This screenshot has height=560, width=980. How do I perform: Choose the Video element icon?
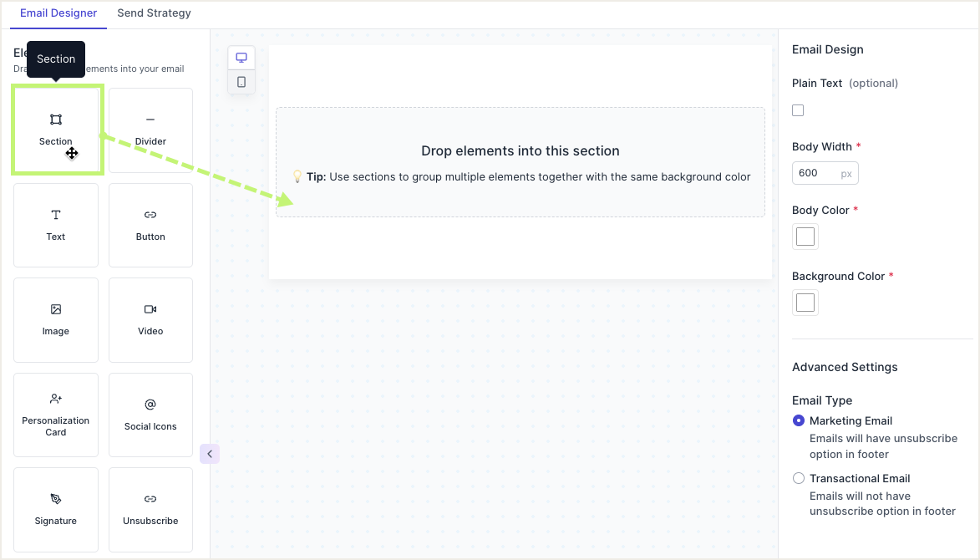150,310
